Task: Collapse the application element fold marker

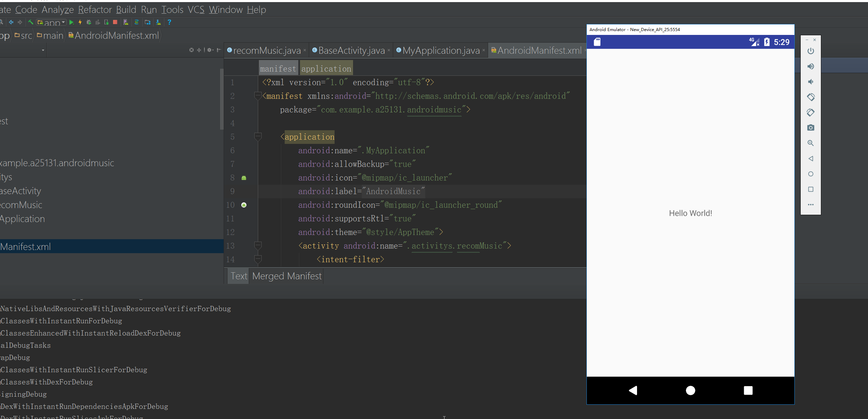Action: pyautogui.click(x=258, y=137)
